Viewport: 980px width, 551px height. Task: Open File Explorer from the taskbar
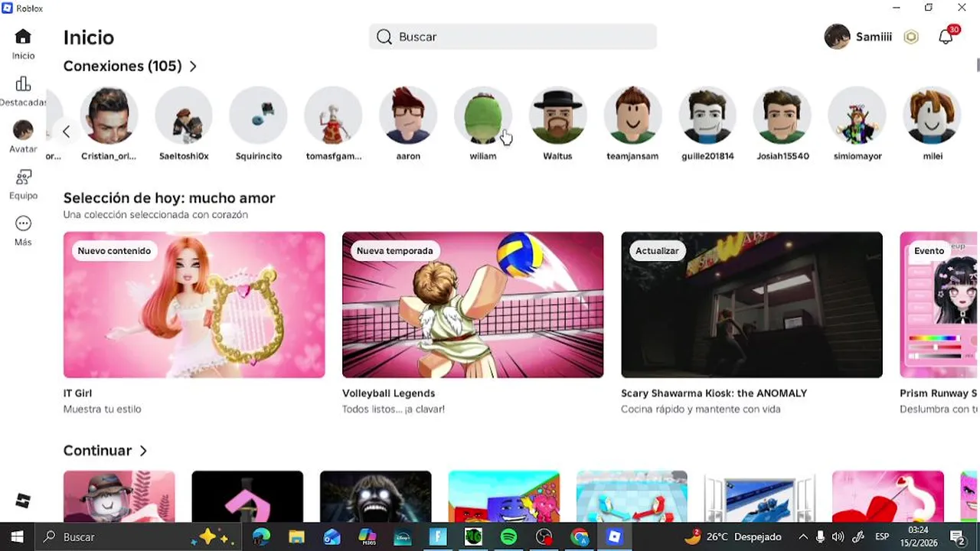click(x=296, y=537)
